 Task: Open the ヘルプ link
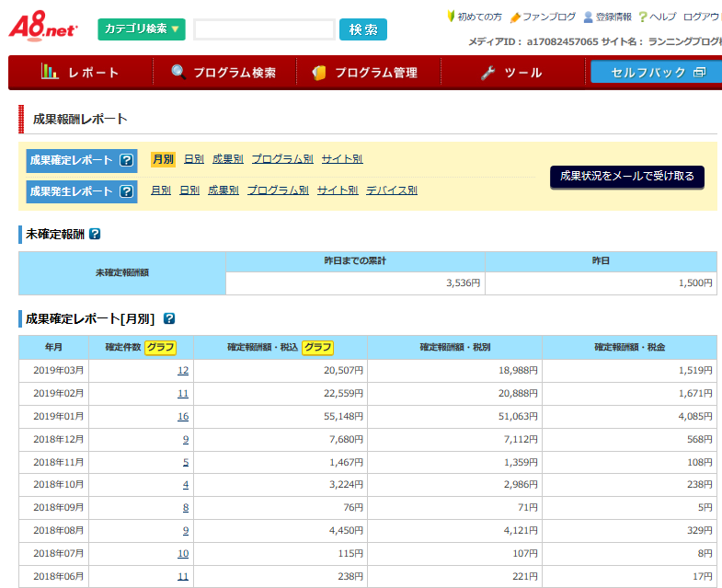pos(662,17)
